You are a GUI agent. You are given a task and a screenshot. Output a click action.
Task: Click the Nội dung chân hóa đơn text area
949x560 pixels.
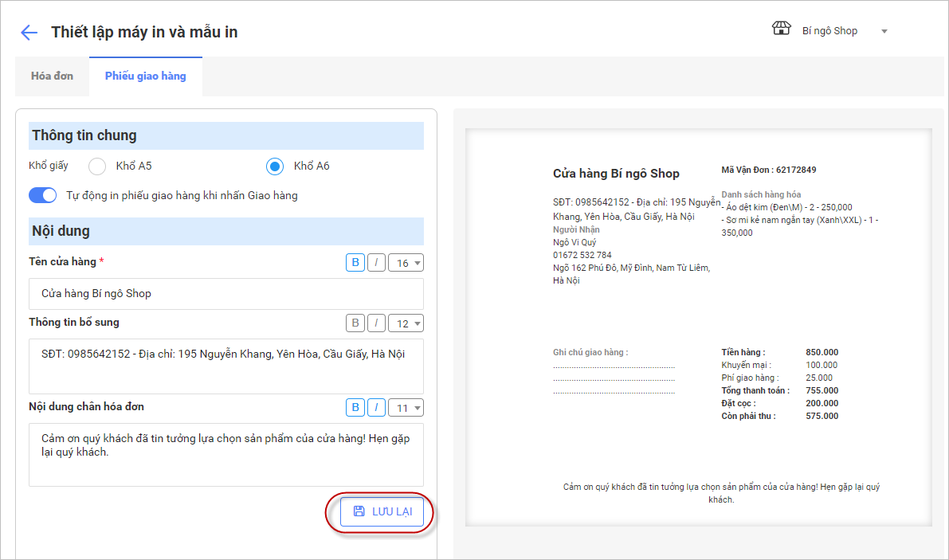226,454
